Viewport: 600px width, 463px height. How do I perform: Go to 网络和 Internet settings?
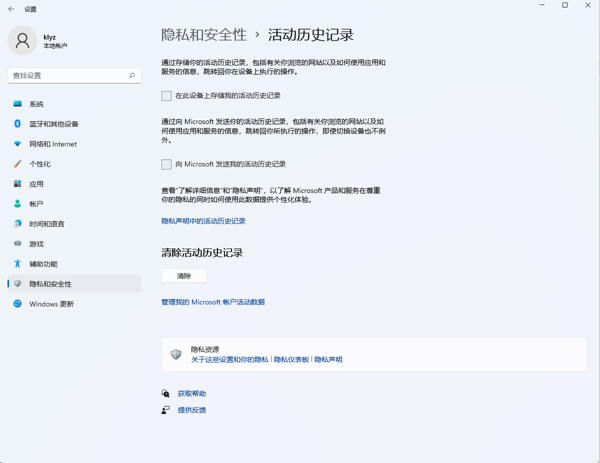pyautogui.click(x=74, y=144)
